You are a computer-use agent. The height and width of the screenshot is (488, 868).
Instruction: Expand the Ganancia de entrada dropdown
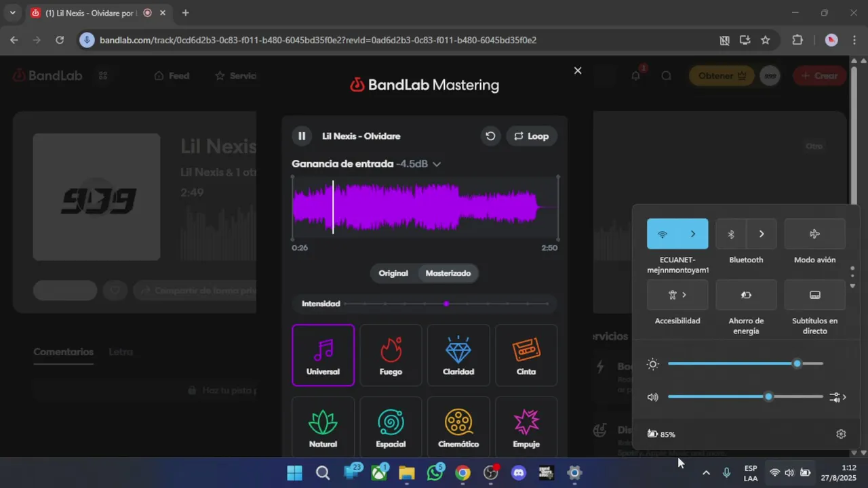(x=437, y=164)
